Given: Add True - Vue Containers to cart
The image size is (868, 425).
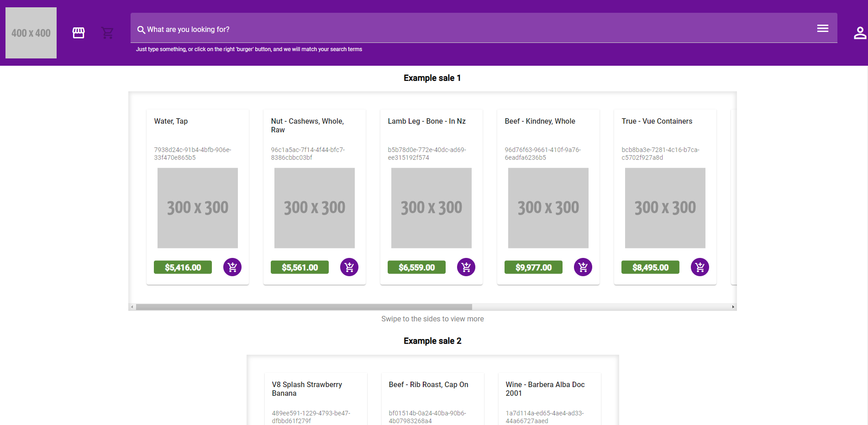Looking at the screenshot, I should coord(700,267).
